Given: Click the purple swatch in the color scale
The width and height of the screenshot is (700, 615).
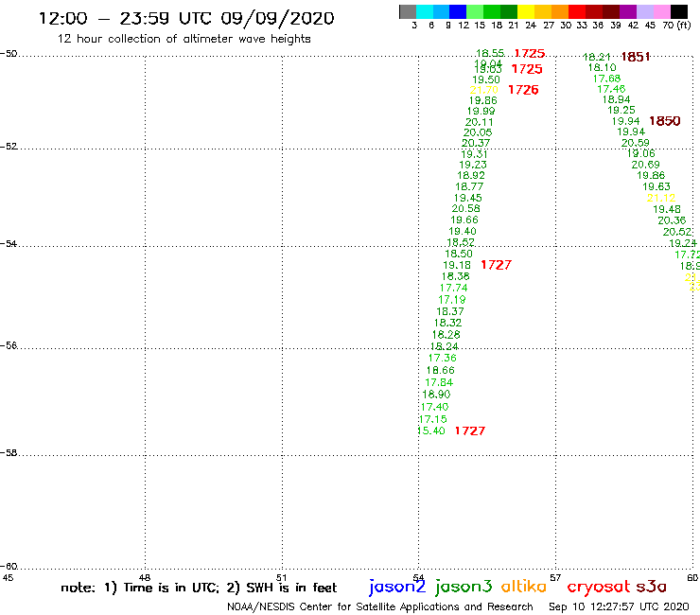Looking at the screenshot, I should 628,11.
